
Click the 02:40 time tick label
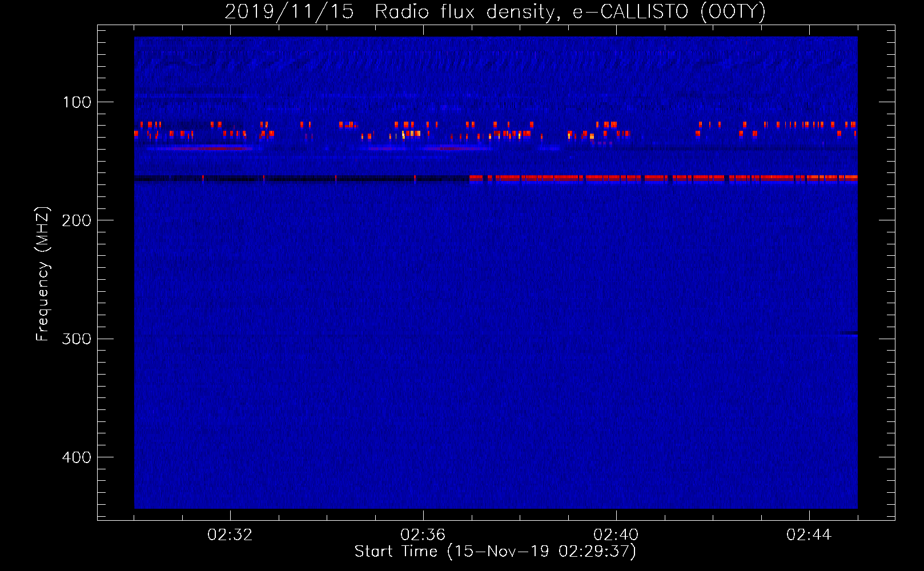pos(616,535)
